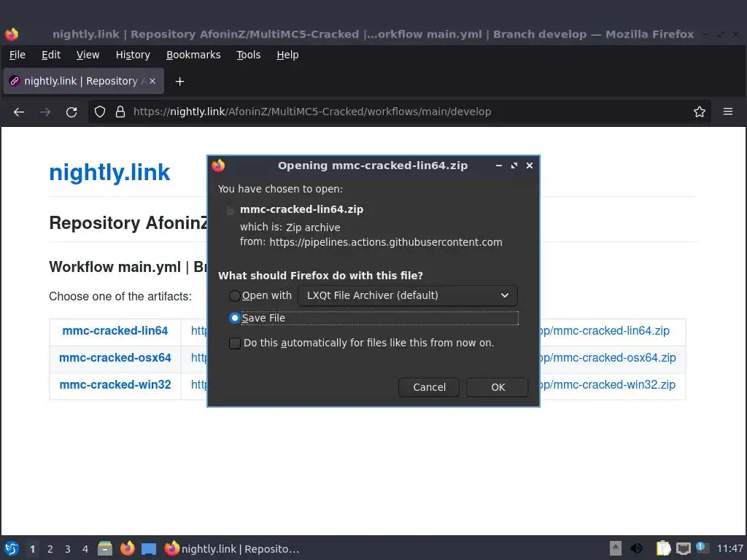This screenshot has height=560, width=747.
Task: Open the Tools menu
Action: (x=248, y=55)
